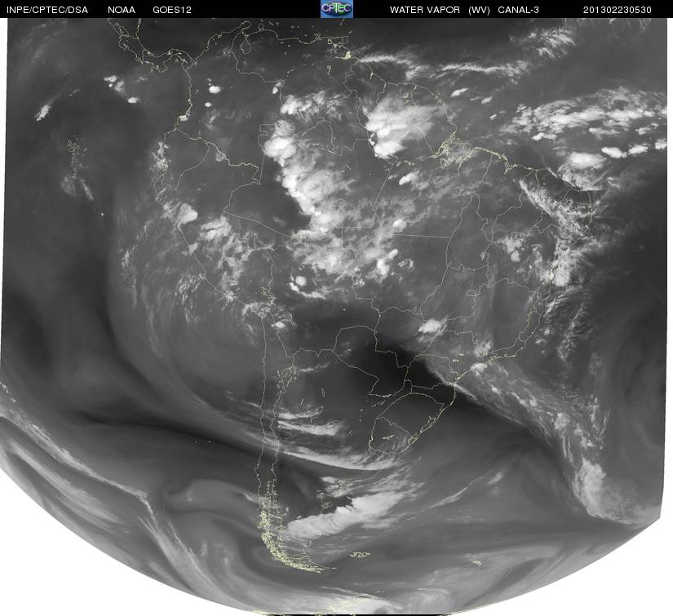Click the CPTEC logo in the header
This screenshot has height=616, width=673.
pos(336,9)
